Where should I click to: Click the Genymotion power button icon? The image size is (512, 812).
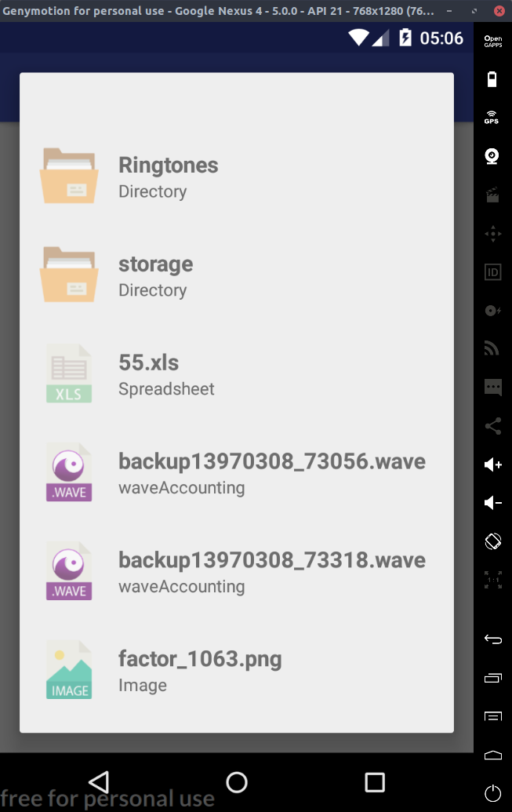[x=493, y=793]
